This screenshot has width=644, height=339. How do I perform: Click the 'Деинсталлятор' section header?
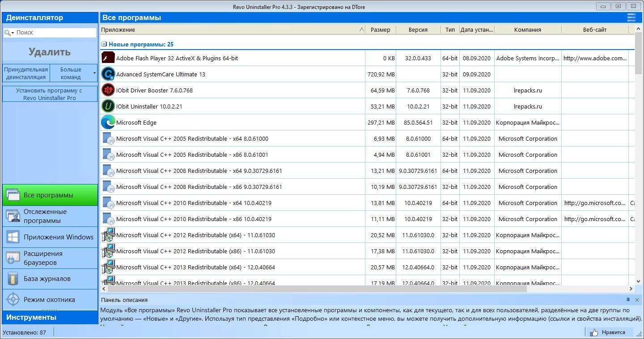[x=50, y=17]
